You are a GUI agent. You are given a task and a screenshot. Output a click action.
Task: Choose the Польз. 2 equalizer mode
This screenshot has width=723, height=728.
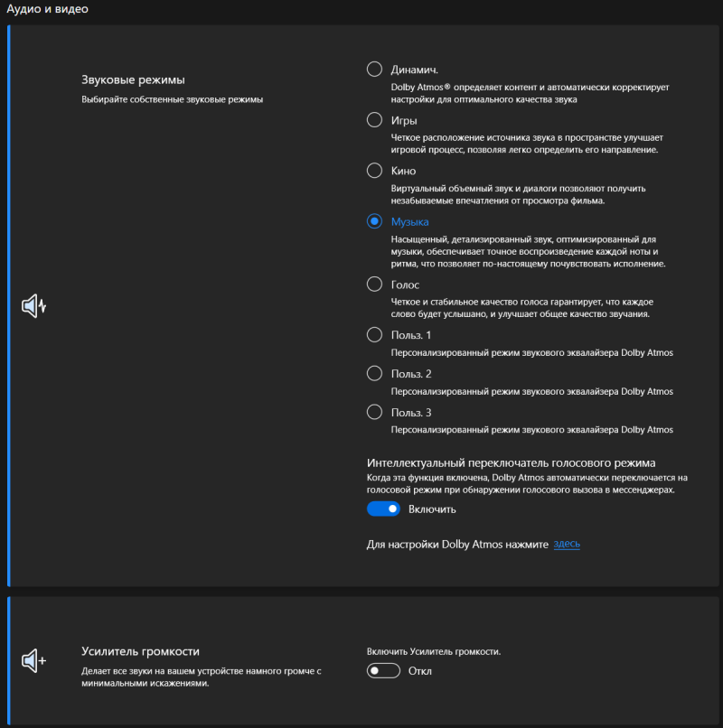(374, 373)
